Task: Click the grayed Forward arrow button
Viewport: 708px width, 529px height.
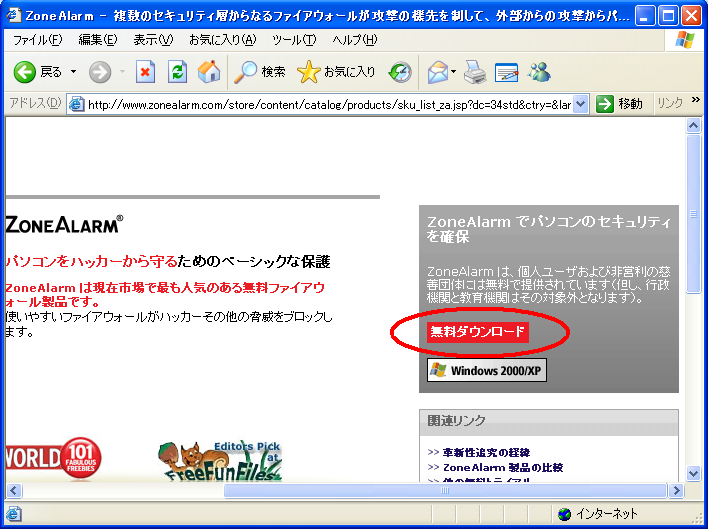Action: click(x=100, y=72)
